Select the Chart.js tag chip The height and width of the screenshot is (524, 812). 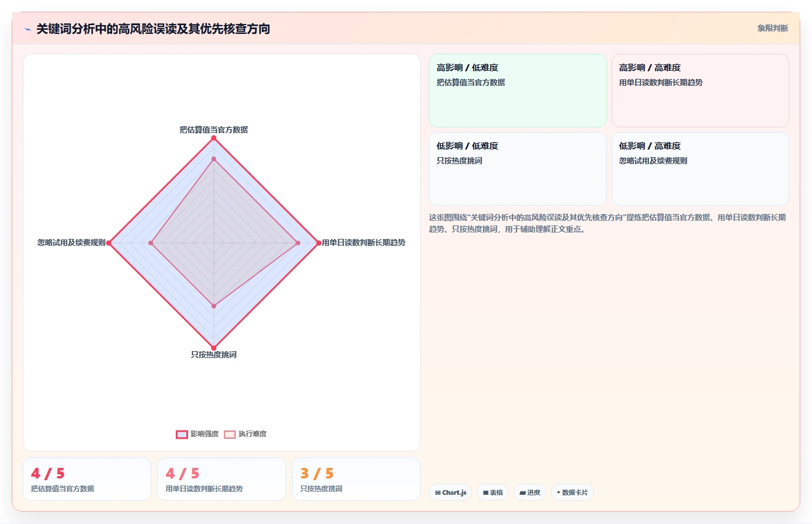point(450,492)
